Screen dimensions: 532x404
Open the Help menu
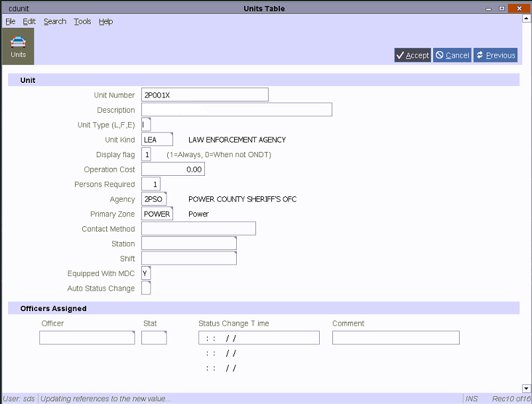106,21
